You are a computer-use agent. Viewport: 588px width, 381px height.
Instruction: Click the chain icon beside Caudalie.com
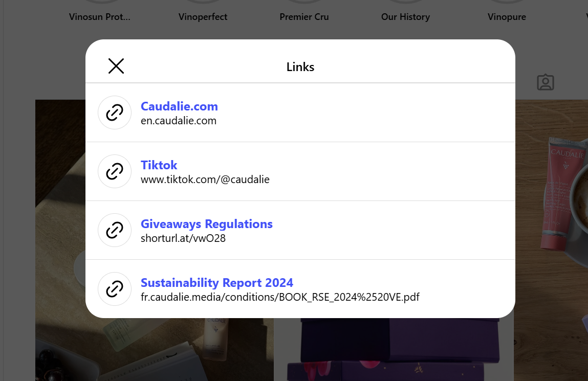115,113
